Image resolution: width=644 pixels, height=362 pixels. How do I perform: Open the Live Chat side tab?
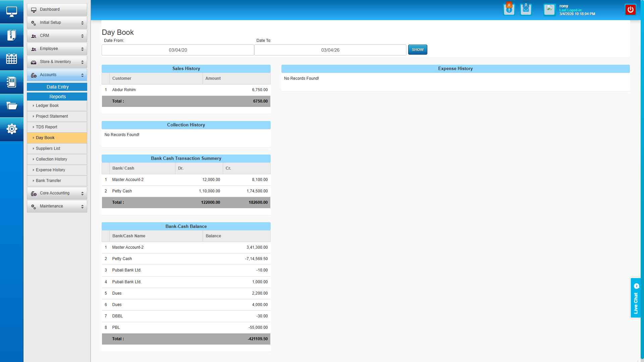(635, 298)
